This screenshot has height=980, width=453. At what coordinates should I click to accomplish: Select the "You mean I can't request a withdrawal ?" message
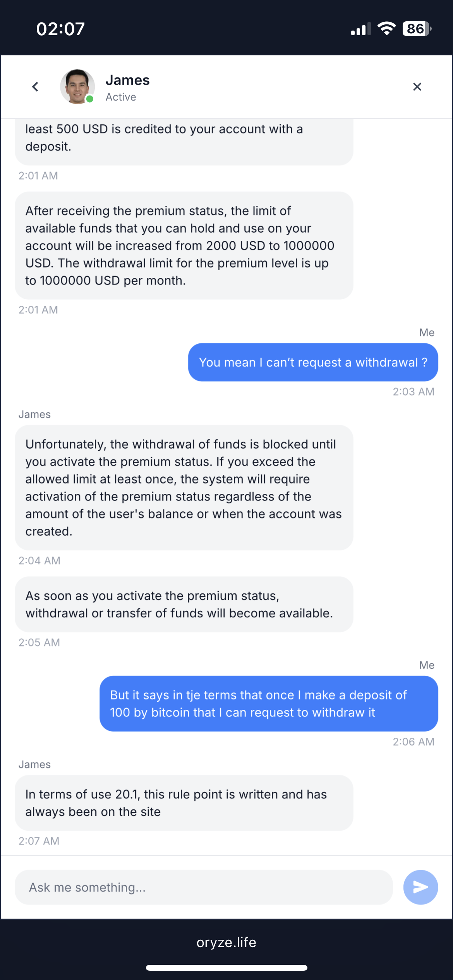point(313,362)
